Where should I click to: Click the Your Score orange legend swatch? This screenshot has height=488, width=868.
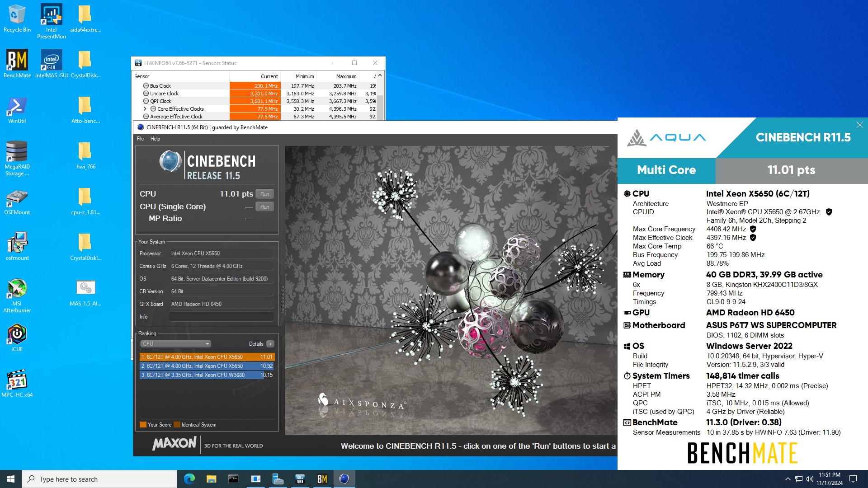tap(143, 425)
